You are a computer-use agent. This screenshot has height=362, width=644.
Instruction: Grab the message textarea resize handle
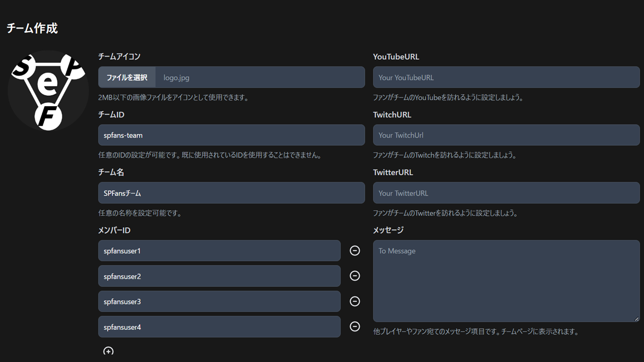636,319
